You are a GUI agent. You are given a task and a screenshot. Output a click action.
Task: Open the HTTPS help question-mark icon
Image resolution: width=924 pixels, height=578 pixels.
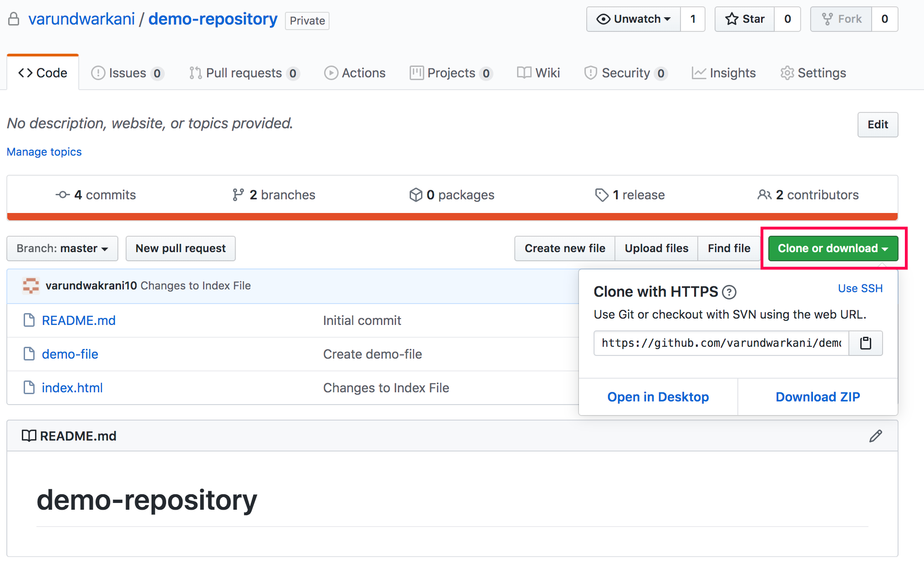(729, 292)
